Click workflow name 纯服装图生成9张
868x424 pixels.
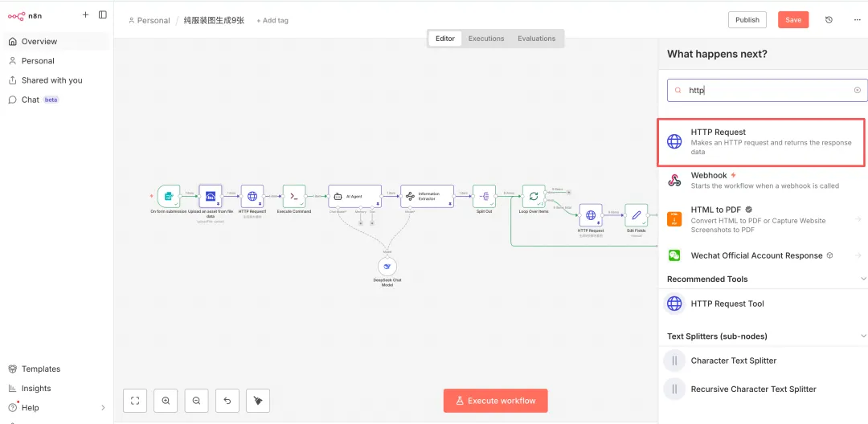215,20
